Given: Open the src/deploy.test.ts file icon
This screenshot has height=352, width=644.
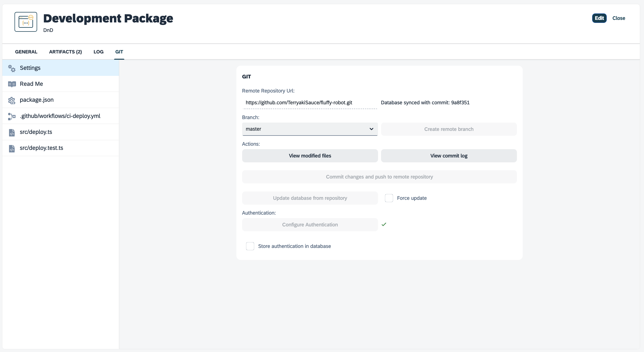Looking at the screenshot, I should pyautogui.click(x=12, y=148).
